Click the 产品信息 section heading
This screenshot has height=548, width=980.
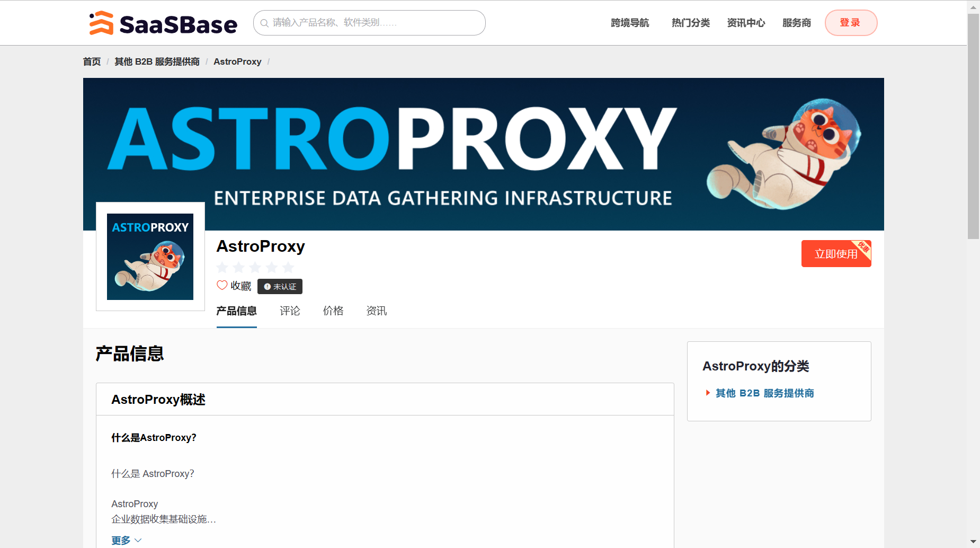click(130, 353)
